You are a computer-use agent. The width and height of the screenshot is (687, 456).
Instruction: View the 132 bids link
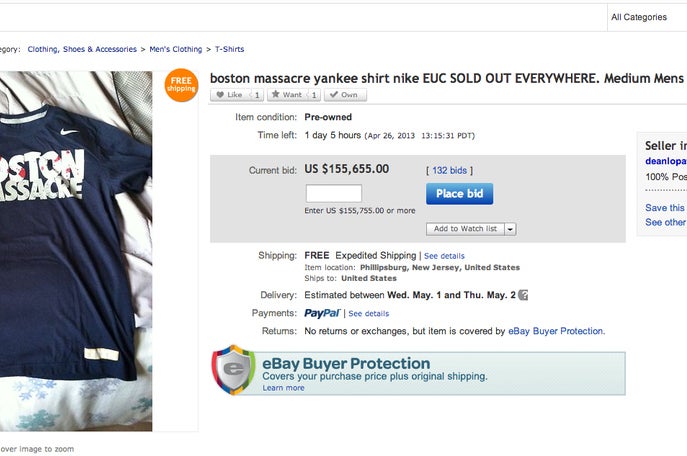point(450,171)
